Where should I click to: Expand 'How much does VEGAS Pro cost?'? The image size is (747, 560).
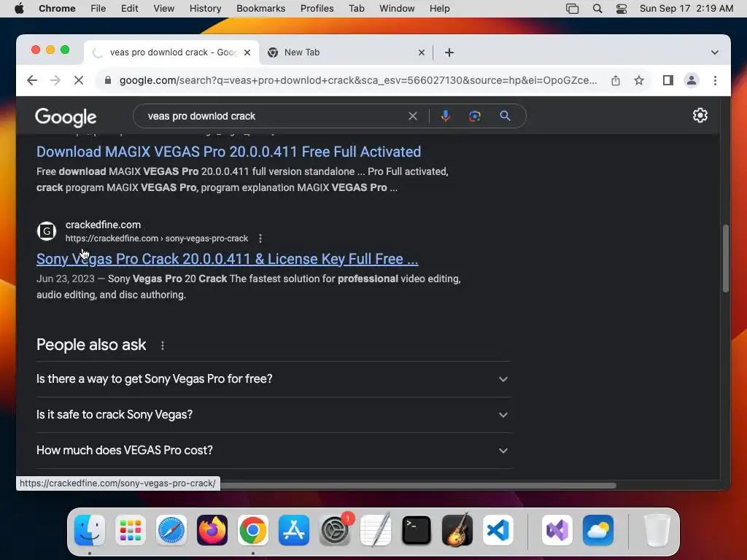tap(274, 451)
